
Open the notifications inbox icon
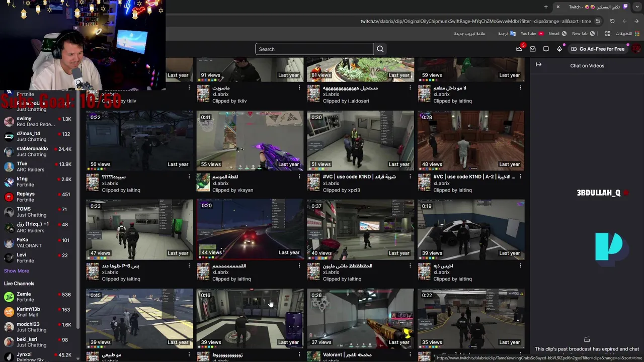(532, 49)
